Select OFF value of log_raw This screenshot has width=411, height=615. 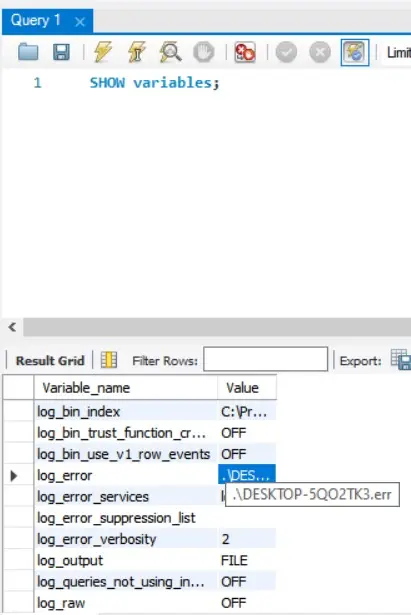247,602
